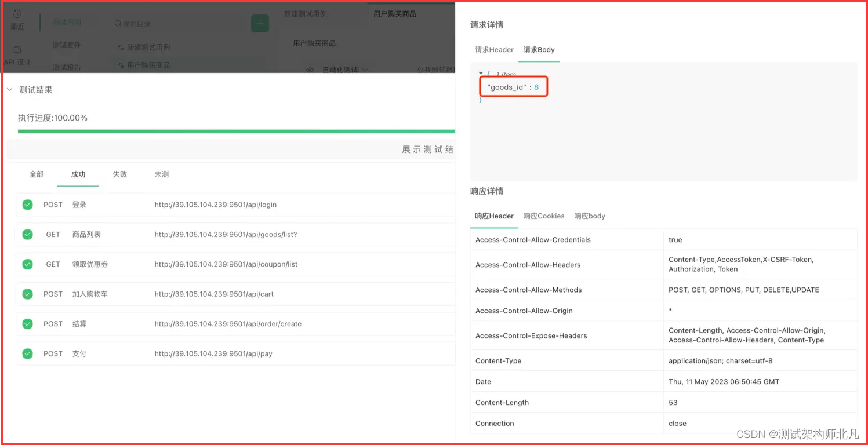
Task: Click the "goods_id" key in request body
Action: pos(506,87)
